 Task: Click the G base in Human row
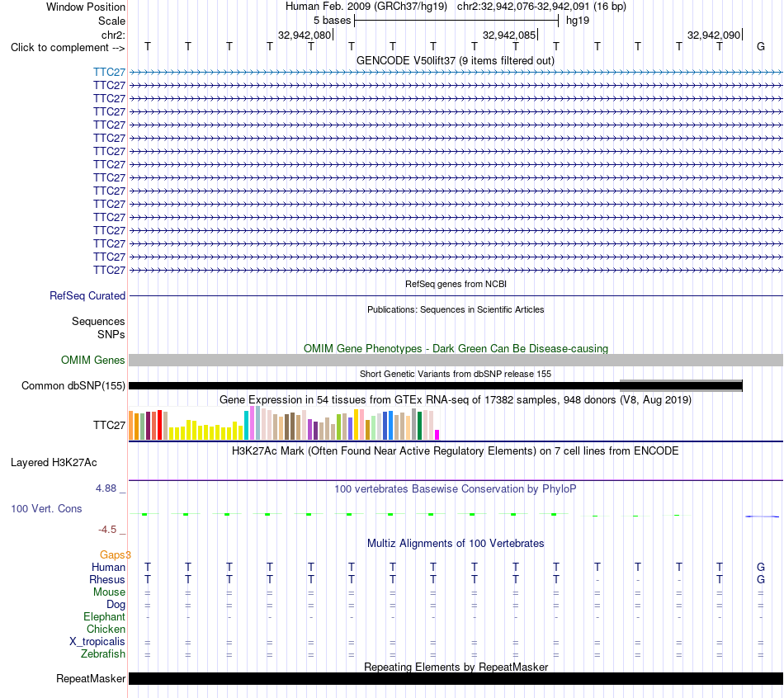coord(761,567)
